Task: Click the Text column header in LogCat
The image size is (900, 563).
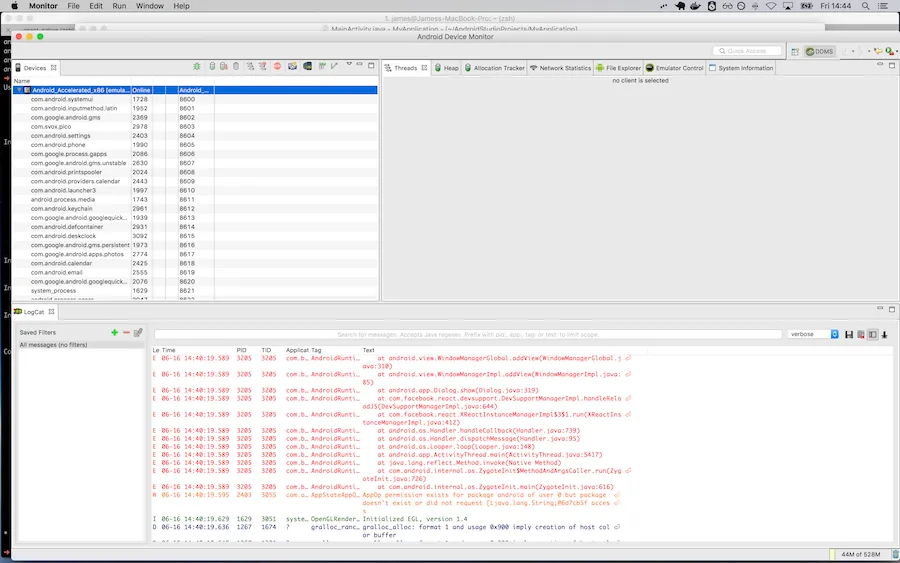Action: point(368,350)
